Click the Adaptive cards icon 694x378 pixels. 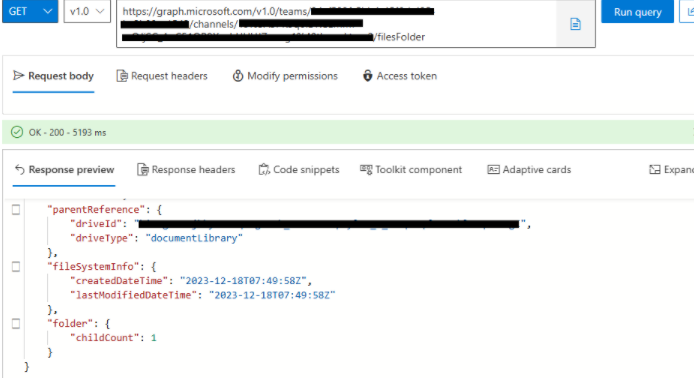(x=493, y=170)
